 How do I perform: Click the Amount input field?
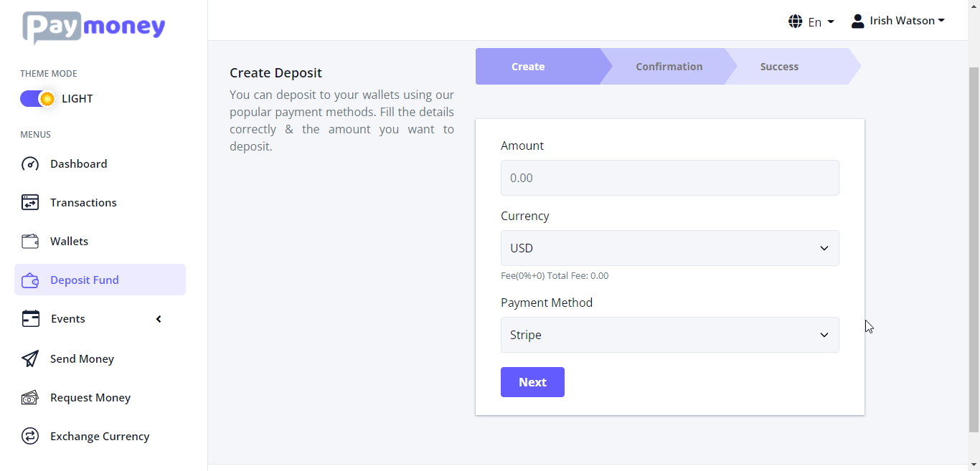point(669,178)
